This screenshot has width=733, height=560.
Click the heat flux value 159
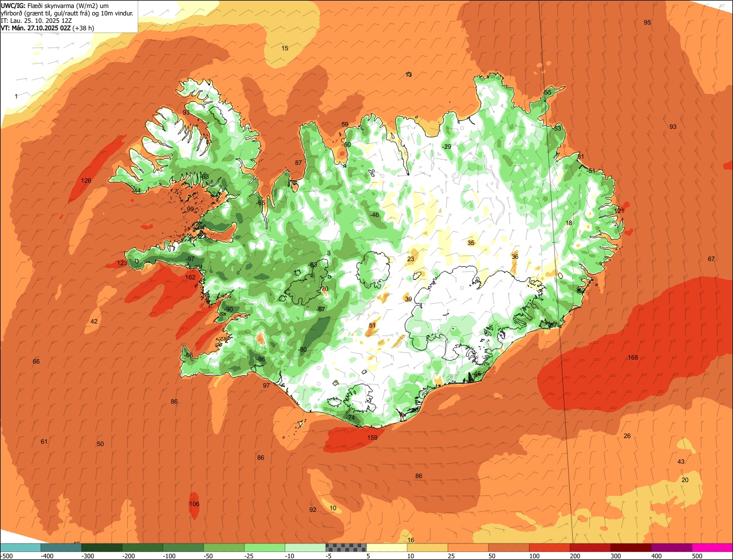click(x=372, y=438)
